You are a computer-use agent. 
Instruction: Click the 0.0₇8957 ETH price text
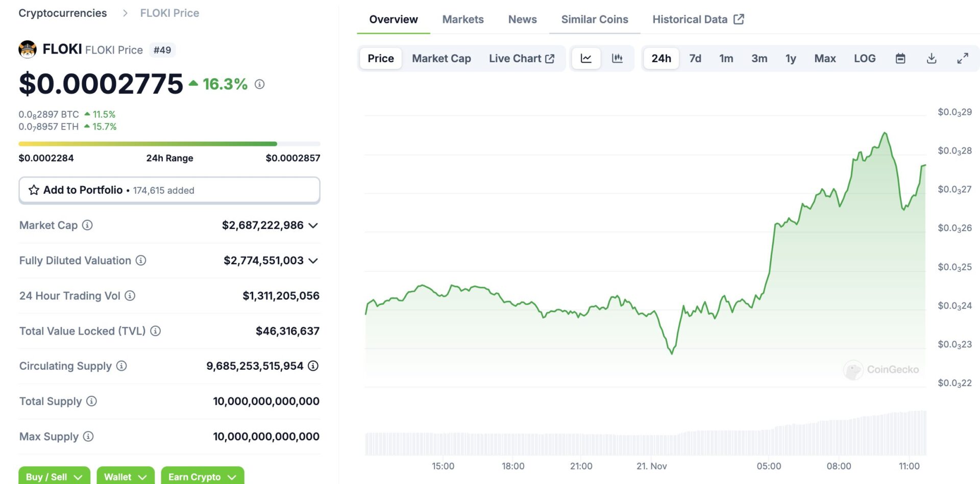click(48, 127)
